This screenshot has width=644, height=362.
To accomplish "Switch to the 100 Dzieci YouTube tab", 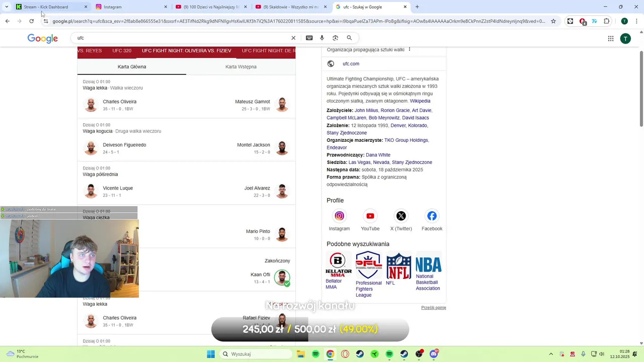I will pos(211,7).
